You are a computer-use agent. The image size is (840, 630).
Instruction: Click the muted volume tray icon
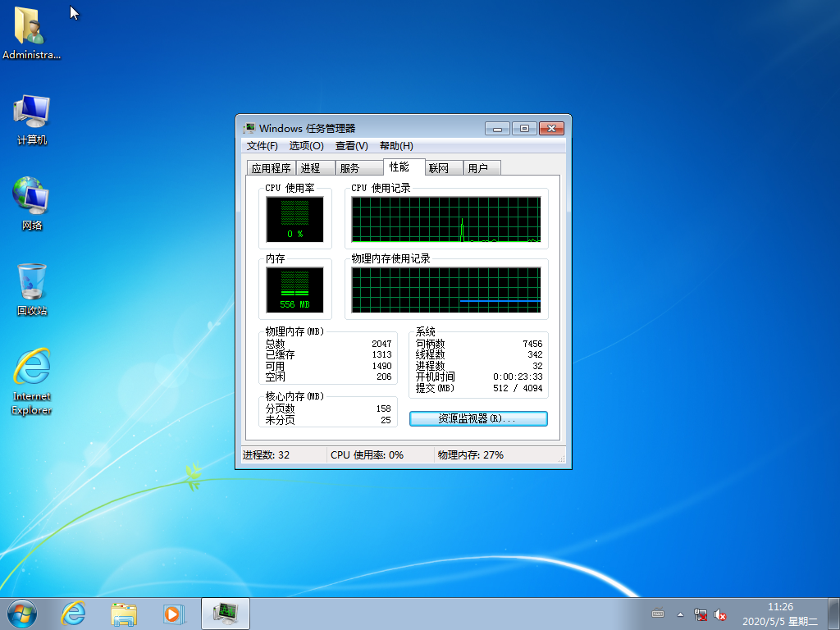pos(720,614)
